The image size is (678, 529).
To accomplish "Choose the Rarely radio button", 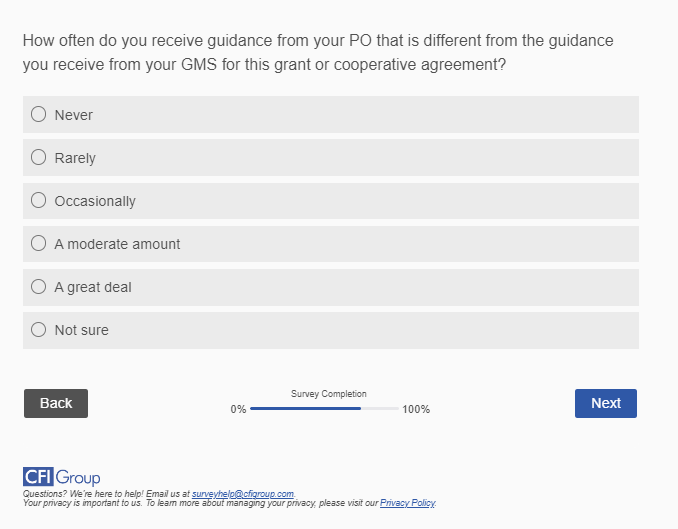I will 39,157.
